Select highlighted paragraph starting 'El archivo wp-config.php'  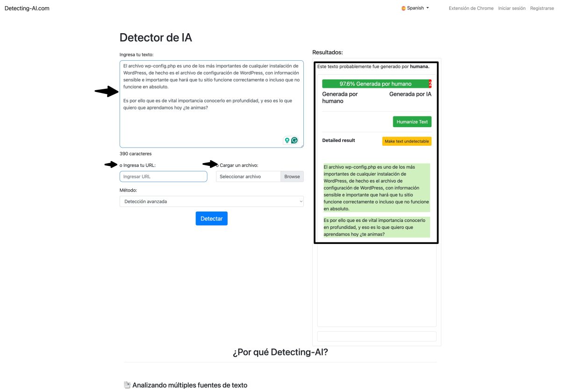[376, 187]
